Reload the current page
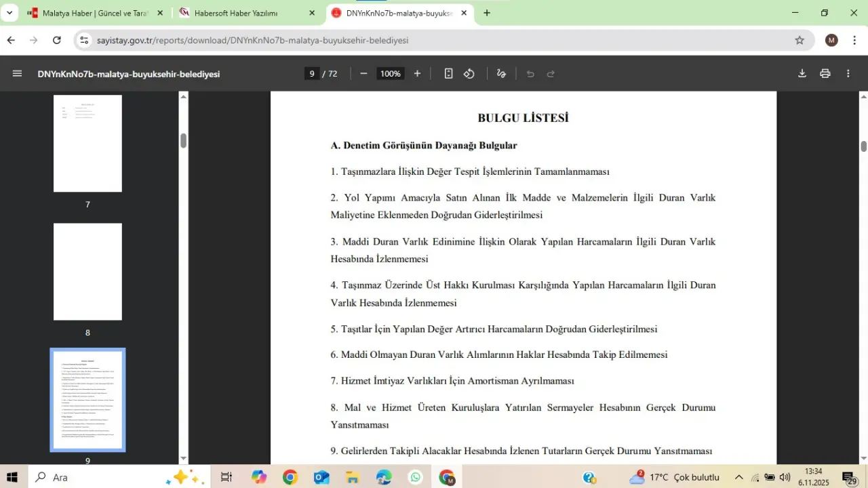Image resolution: width=868 pixels, height=488 pixels. point(57,41)
